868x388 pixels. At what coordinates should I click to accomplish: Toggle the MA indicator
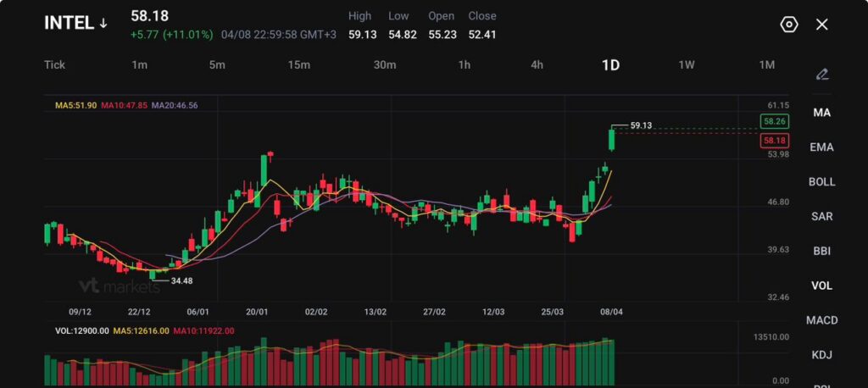tap(821, 113)
